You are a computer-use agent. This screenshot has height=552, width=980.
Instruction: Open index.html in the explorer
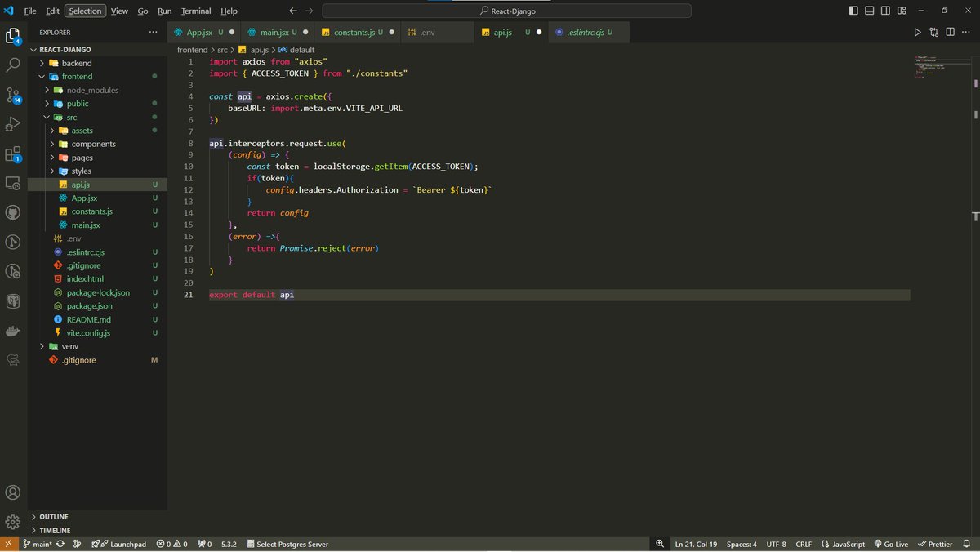[97, 279]
